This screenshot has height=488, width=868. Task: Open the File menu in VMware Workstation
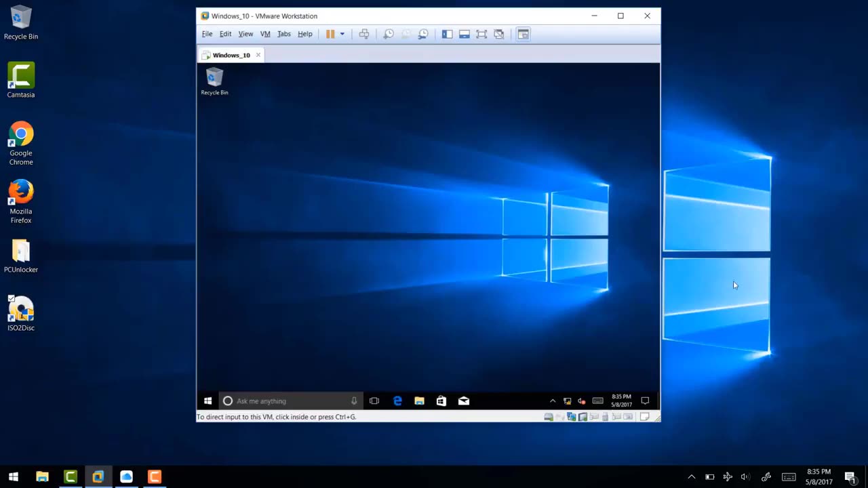[x=207, y=34]
